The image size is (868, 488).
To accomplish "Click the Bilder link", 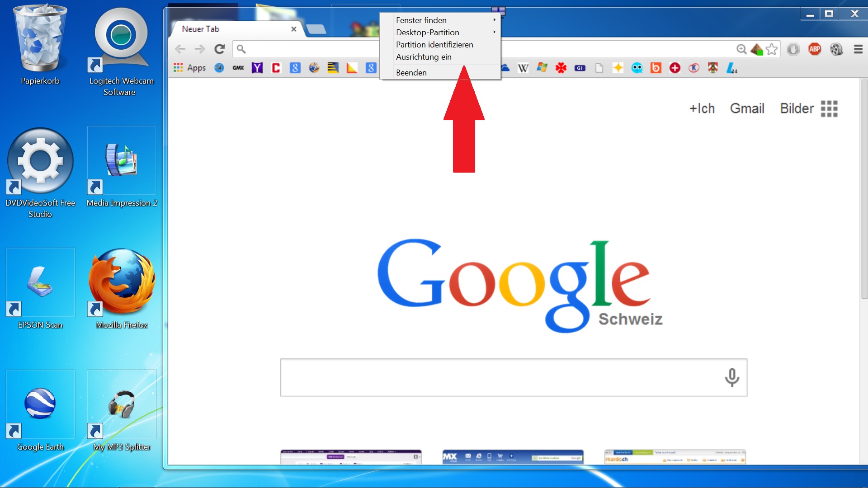I will click(797, 109).
